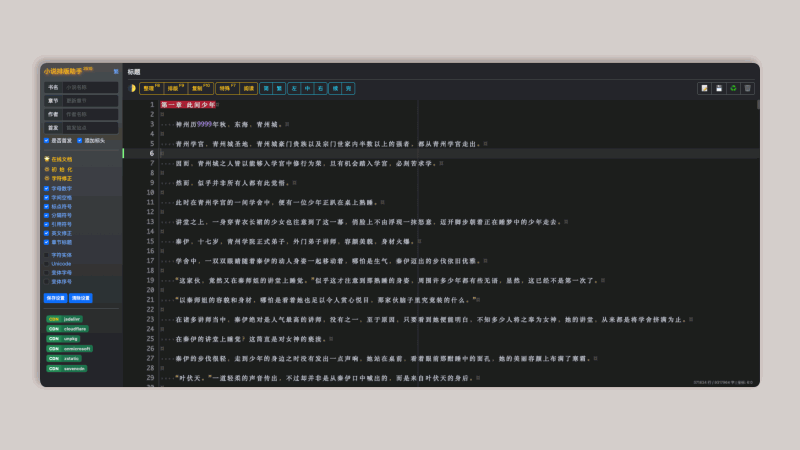Click line number 6 in gutter
The width and height of the screenshot is (800, 450).
(152, 153)
